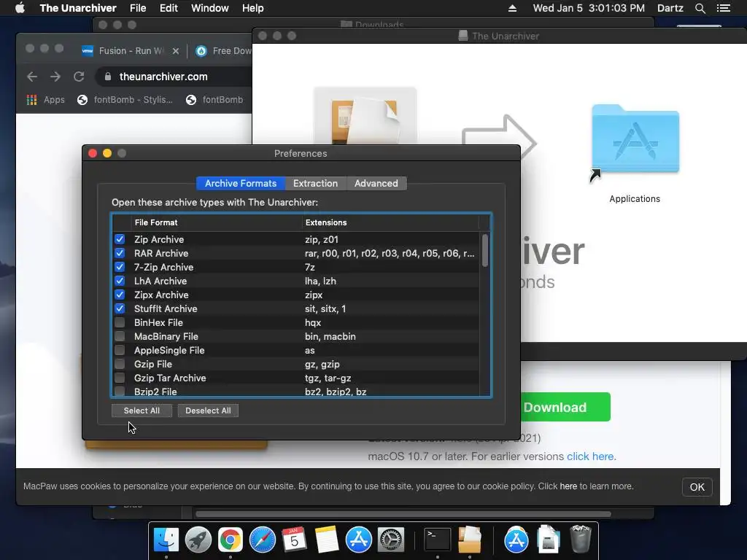The image size is (747, 560).
Task: Enable Gzip Tar Archive format
Action: tap(120, 378)
